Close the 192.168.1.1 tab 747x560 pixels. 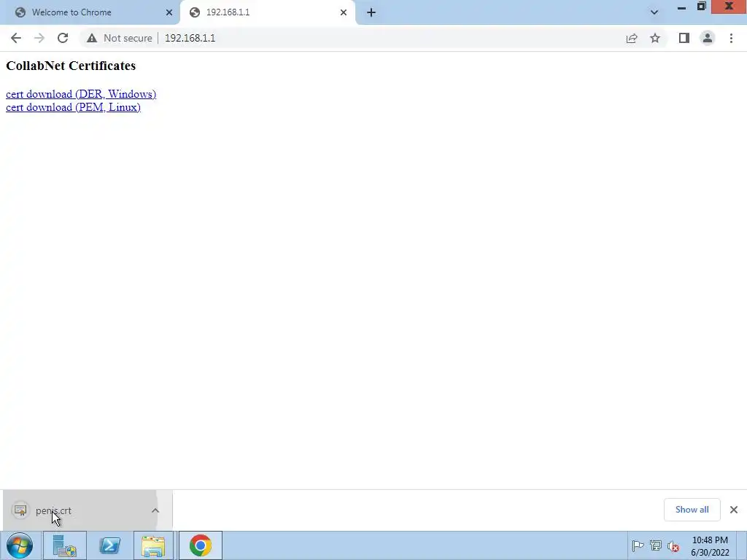point(344,12)
